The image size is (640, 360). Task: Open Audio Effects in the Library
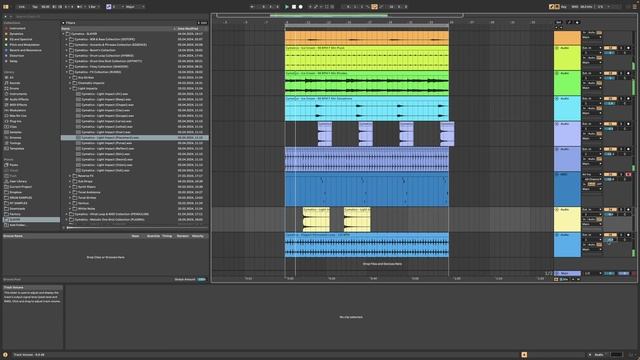[19, 99]
